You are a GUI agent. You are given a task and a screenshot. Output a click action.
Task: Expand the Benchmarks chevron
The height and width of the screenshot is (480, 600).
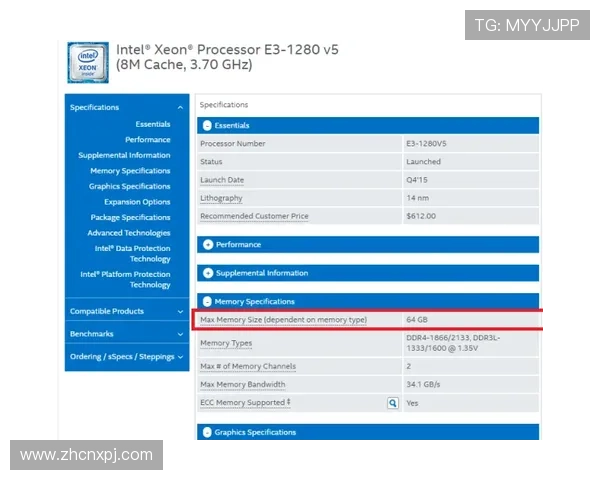click(x=180, y=334)
